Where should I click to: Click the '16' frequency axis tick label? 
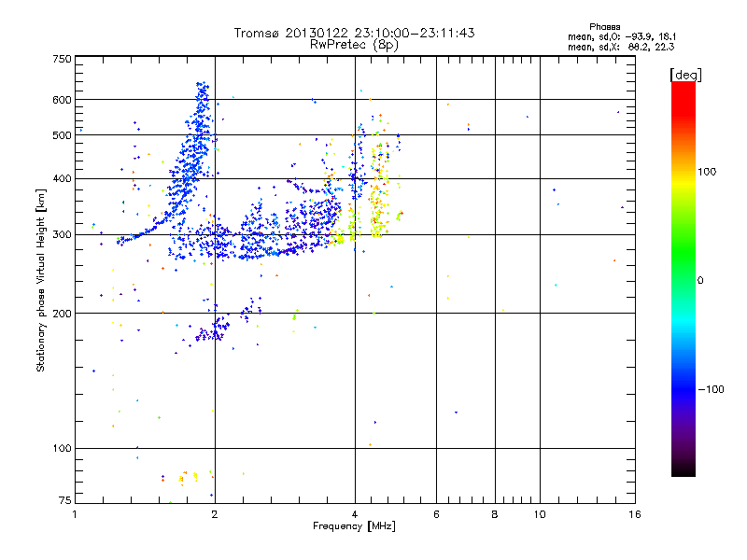click(x=635, y=514)
